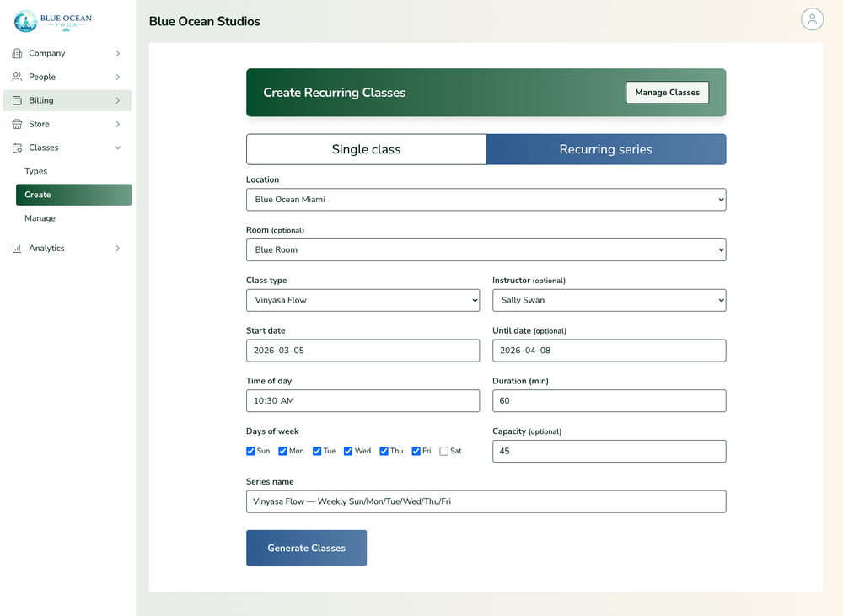Click the Billing card icon

click(x=17, y=100)
